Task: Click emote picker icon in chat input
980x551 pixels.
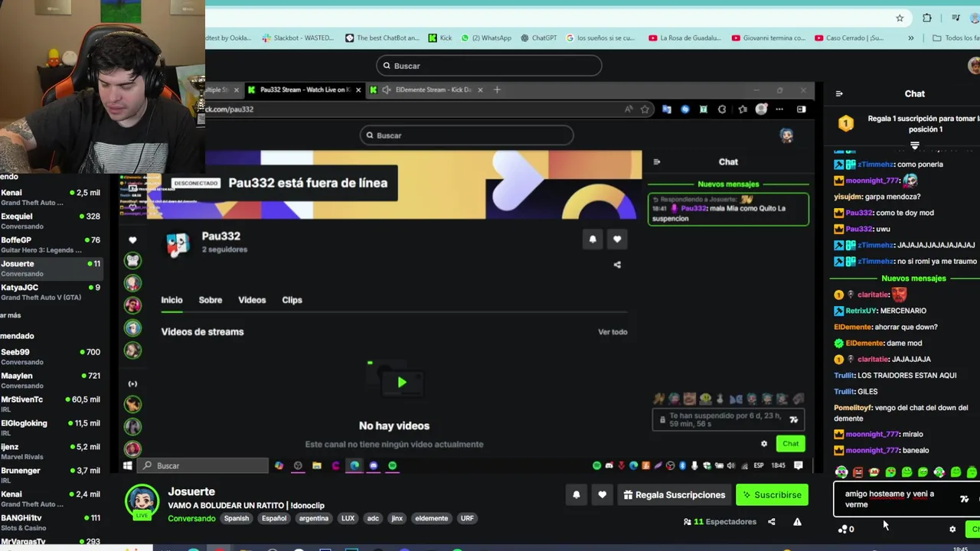Action: click(964, 499)
